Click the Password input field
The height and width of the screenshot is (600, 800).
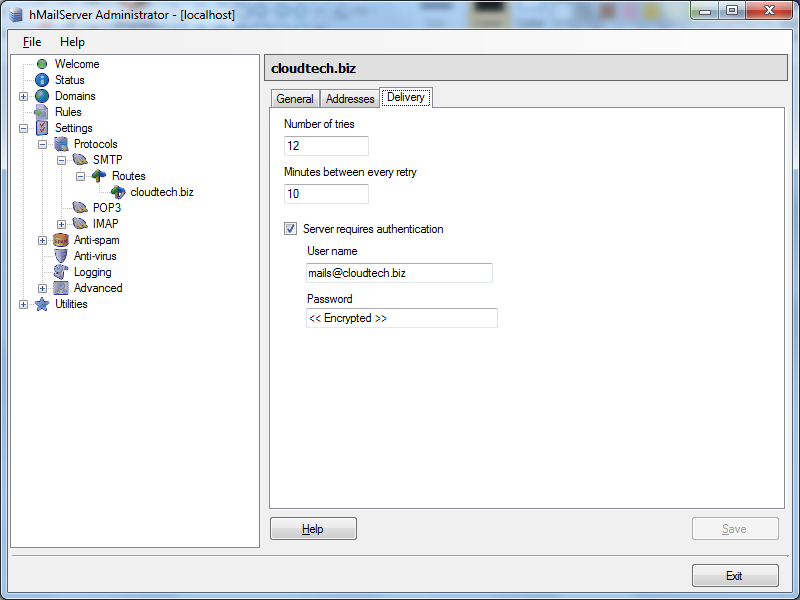click(x=402, y=318)
